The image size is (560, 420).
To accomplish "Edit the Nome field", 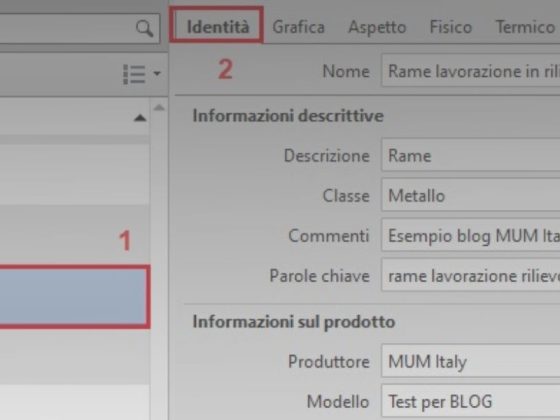I will [x=471, y=71].
